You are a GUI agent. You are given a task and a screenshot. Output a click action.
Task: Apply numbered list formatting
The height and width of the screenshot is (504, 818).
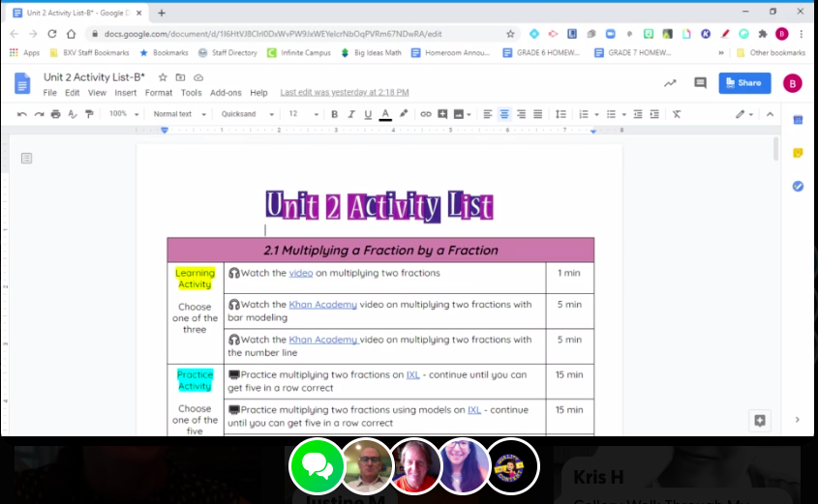584,114
